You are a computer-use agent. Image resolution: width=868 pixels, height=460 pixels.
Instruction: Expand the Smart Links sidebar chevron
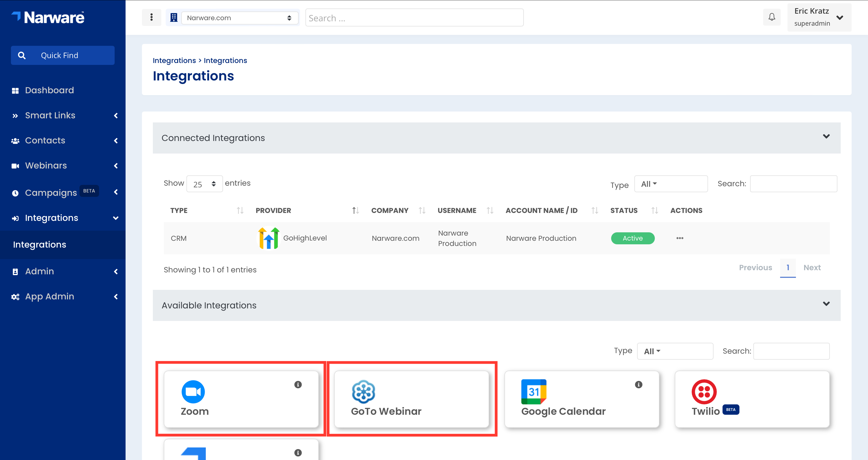(116, 115)
